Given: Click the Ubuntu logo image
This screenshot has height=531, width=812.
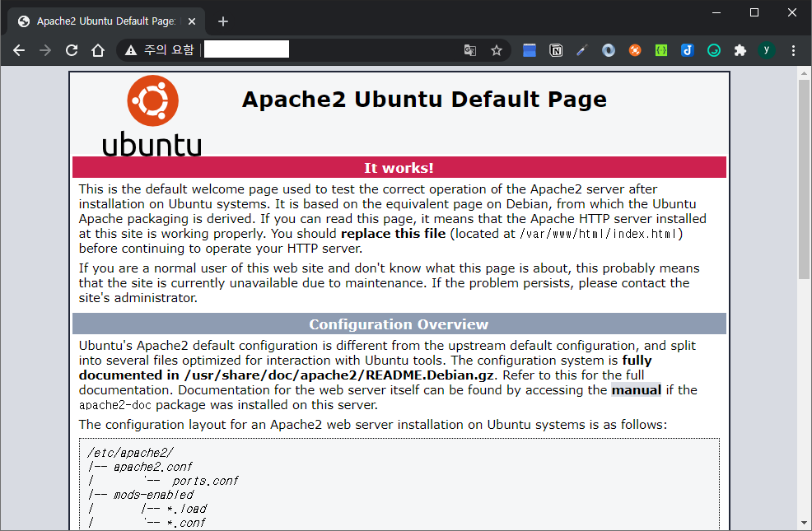Looking at the screenshot, I should click(152, 116).
